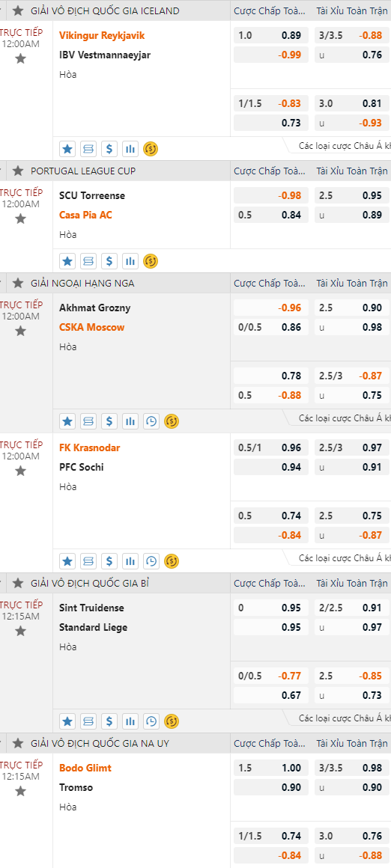Pick Vikingur Reykjavik handicap 1.0 odds 0.89
Image resolution: width=391 pixels, height=868 pixels.
coord(271,35)
